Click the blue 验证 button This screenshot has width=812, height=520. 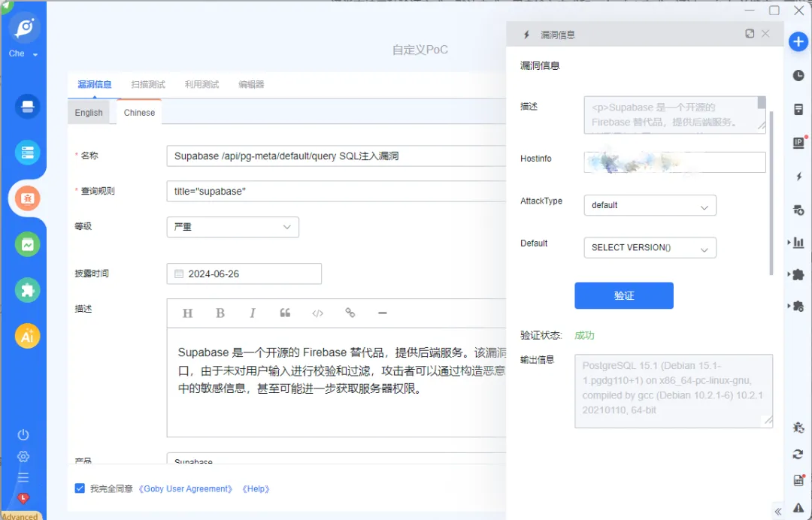point(623,295)
